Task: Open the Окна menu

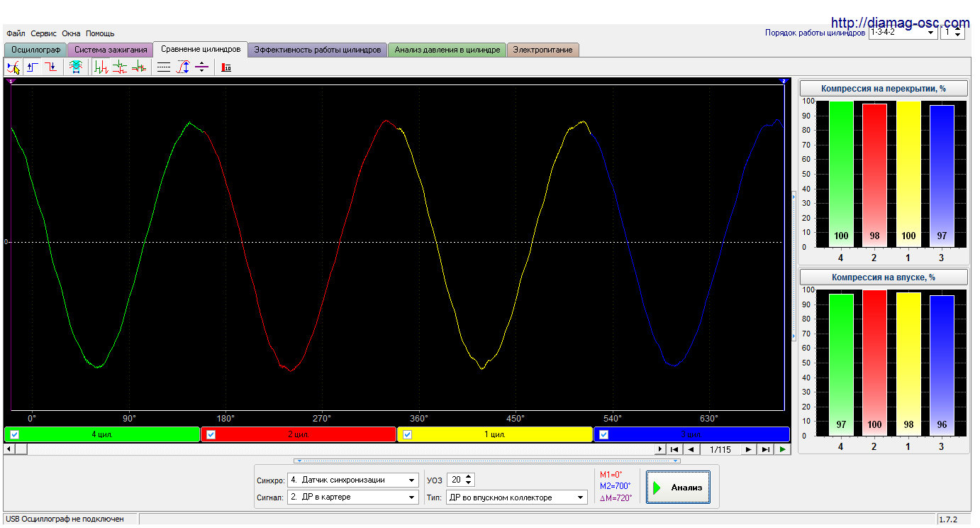Action: tap(71, 33)
